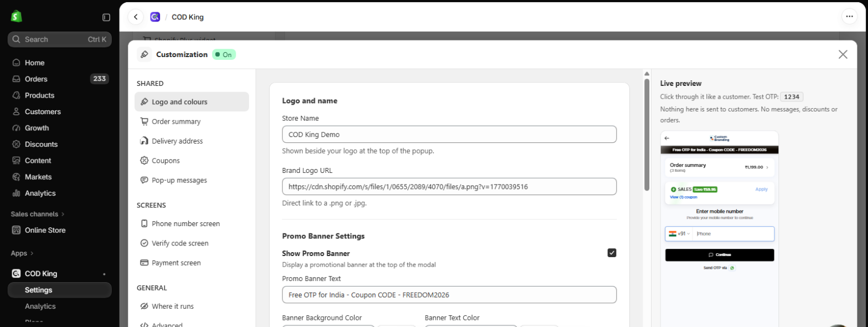The width and height of the screenshot is (868, 327).
Task: Click the Products tag icon
Action: tap(16, 95)
